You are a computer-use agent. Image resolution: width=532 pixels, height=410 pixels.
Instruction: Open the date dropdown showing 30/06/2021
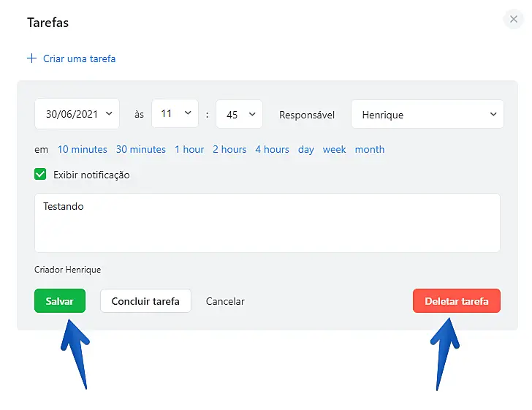(77, 114)
